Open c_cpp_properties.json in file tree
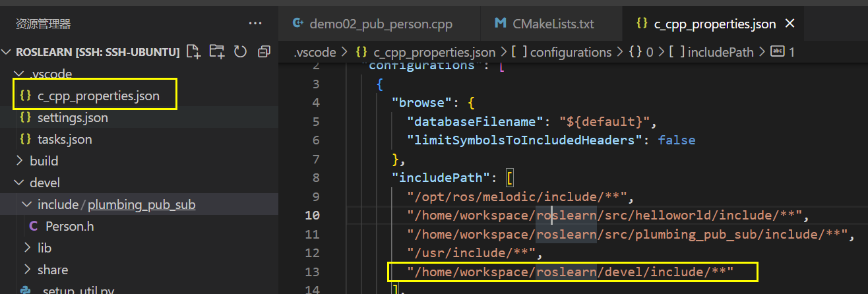Image resolution: width=868 pixels, height=294 pixels. pos(98,96)
